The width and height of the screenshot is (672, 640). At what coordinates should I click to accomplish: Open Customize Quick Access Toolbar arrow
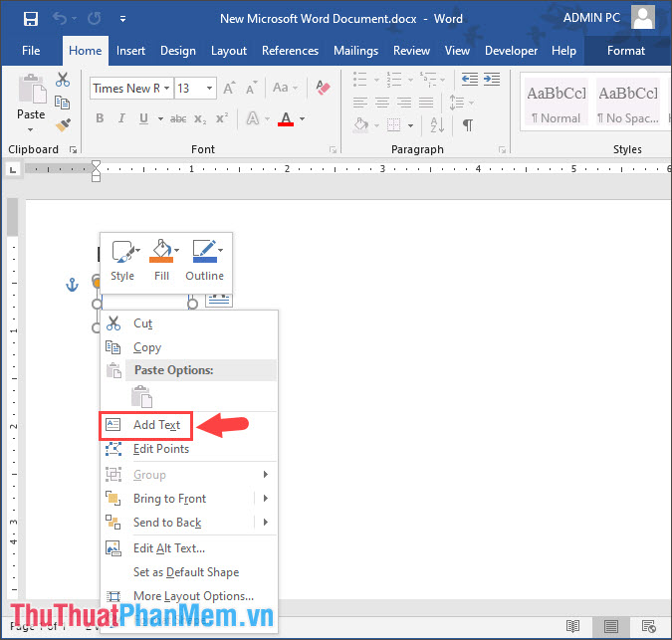click(x=123, y=19)
